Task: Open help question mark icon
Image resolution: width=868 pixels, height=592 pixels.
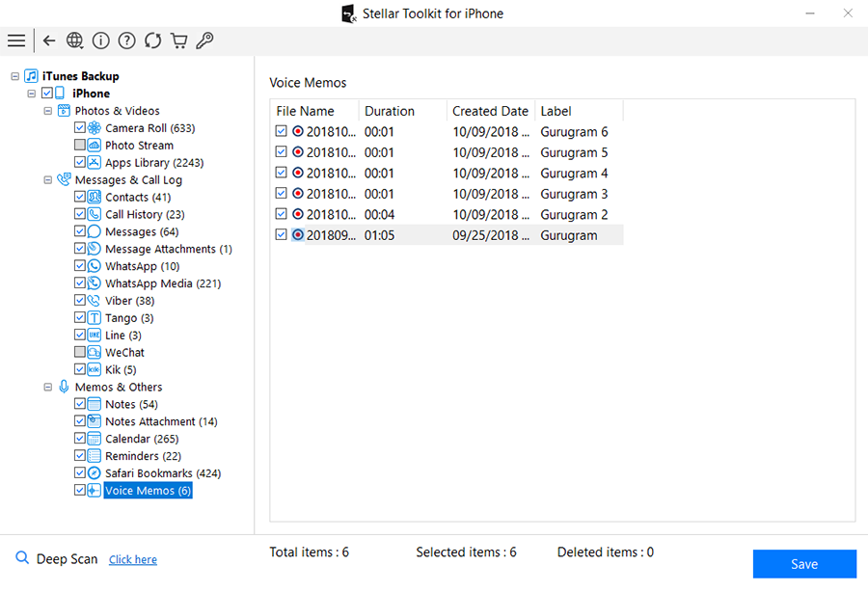Action: pos(126,40)
